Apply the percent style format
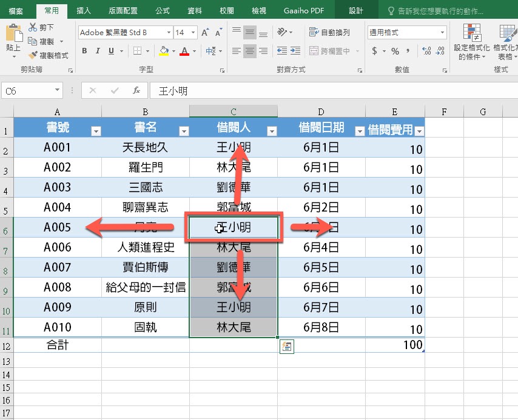The height and width of the screenshot is (420, 518). pos(395,51)
